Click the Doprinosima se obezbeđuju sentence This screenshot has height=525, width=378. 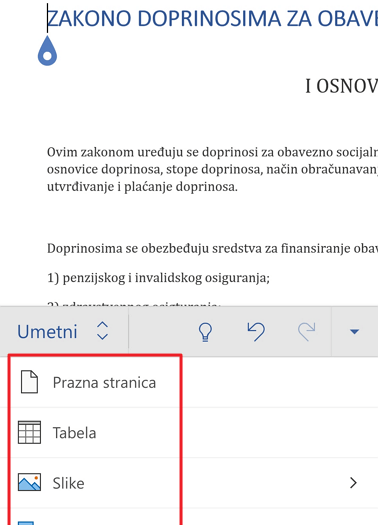click(212, 248)
